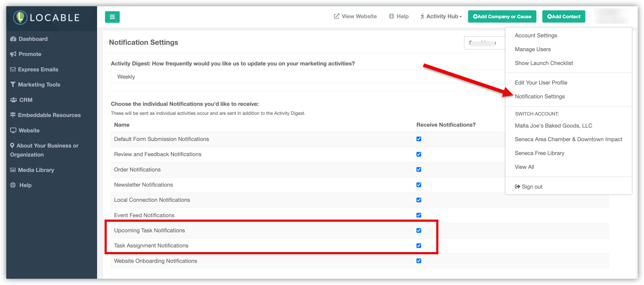Disable Newsletter Notifications checkbox
644x285 pixels.
419,185
